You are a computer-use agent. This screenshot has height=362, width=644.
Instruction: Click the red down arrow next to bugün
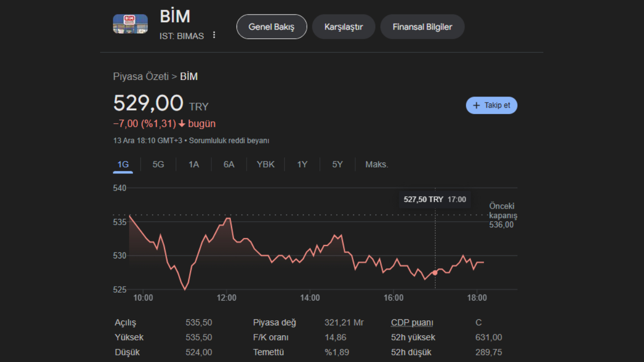click(x=182, y=124)
